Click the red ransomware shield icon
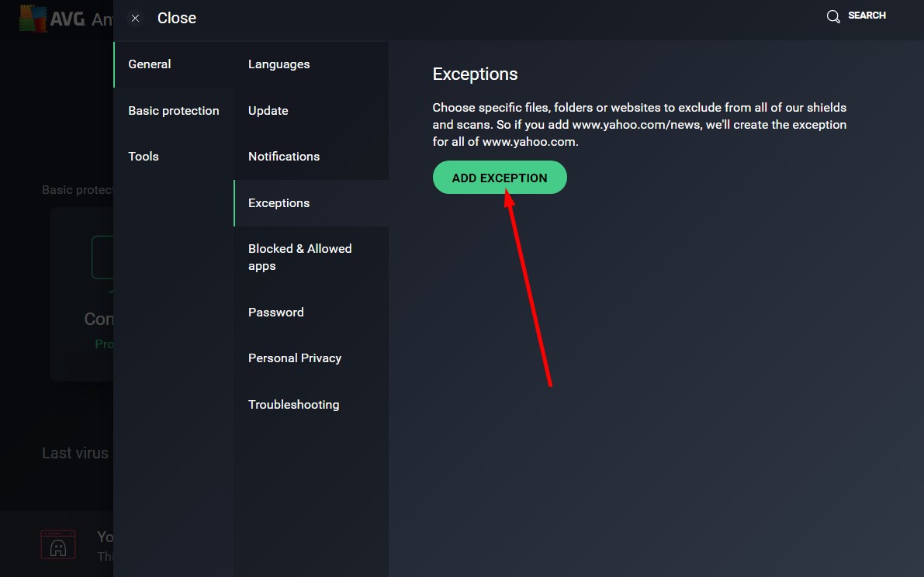 click(x=57, y=544)
